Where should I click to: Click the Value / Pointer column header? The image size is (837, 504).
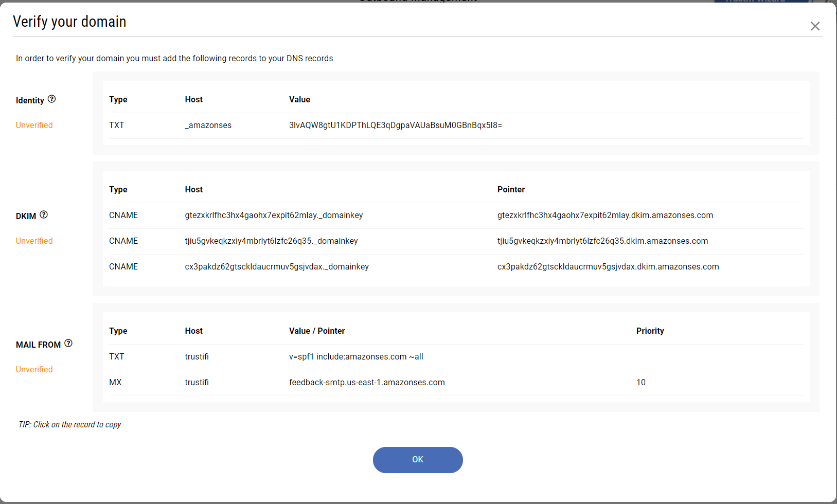[317, 331]
